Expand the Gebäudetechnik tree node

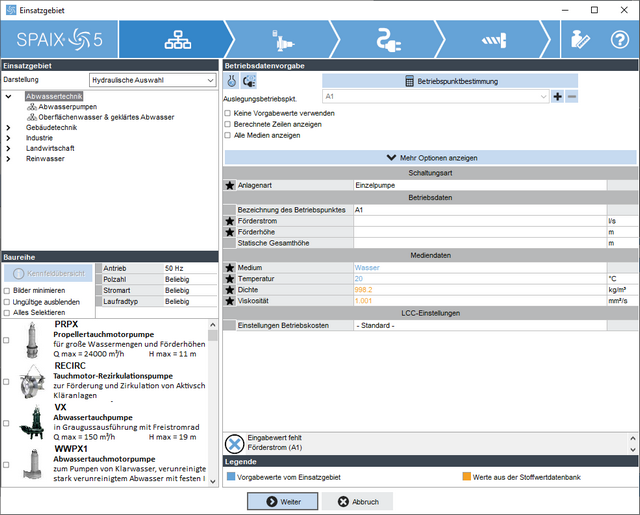pyautogui.click(x=8, y=127)
